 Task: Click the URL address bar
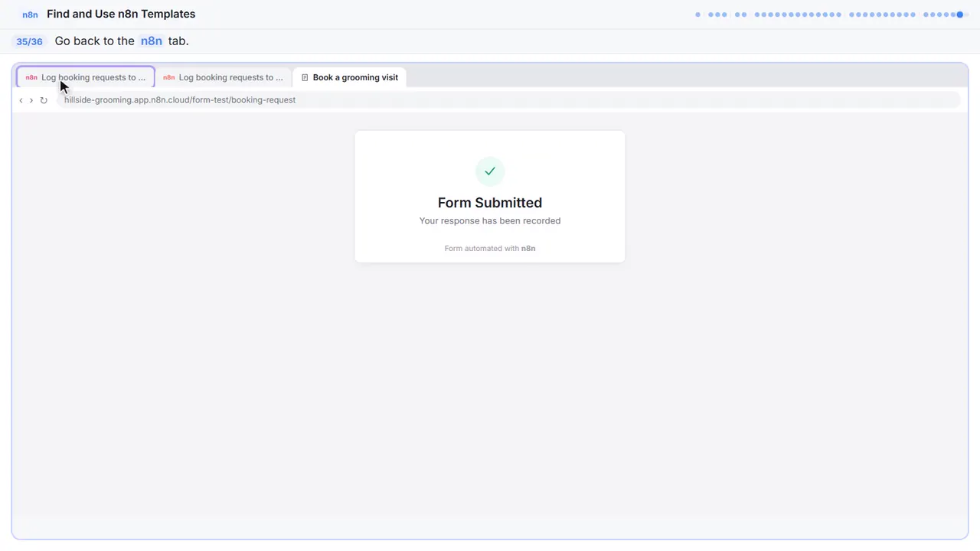(x=508, y=100)
